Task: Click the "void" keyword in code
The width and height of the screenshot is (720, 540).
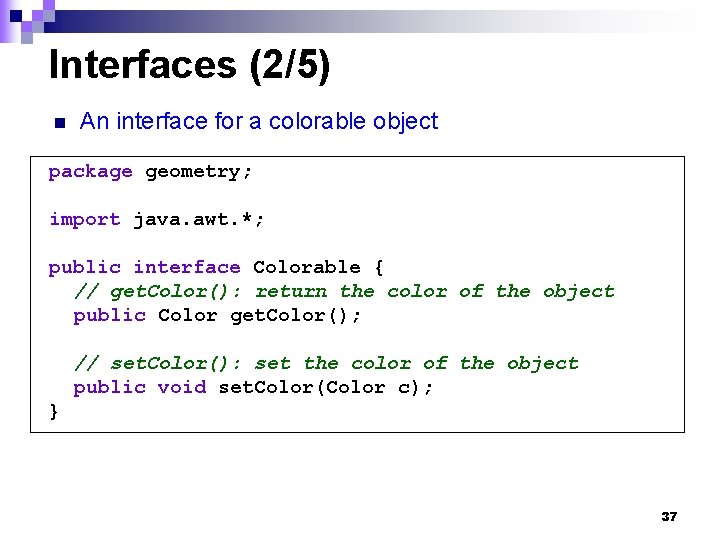Action: pyautogui.click(x=181, y=388)
